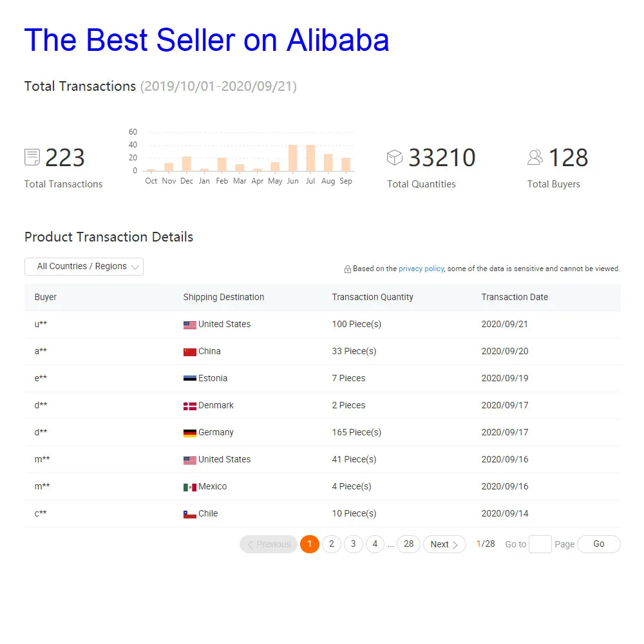Click the page number input field
644x644 pixels.
[540, 544]
